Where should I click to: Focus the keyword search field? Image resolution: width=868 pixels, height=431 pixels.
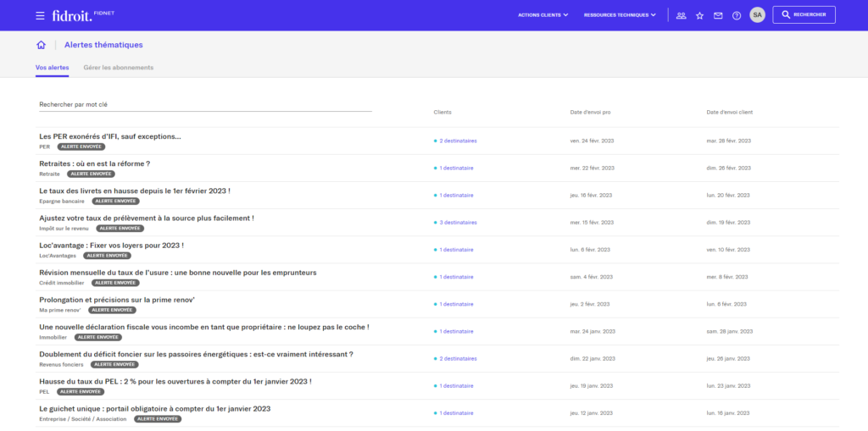tap(205, 105)
